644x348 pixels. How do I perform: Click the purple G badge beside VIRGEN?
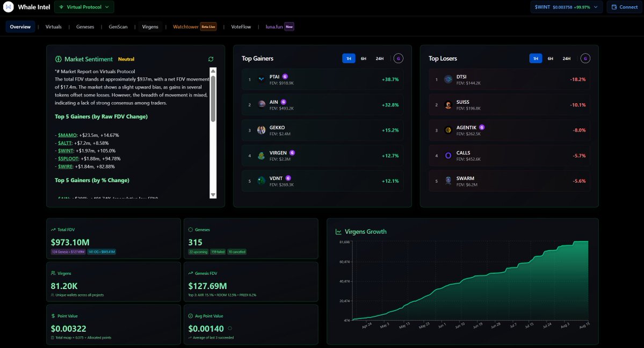click(292, 153)
